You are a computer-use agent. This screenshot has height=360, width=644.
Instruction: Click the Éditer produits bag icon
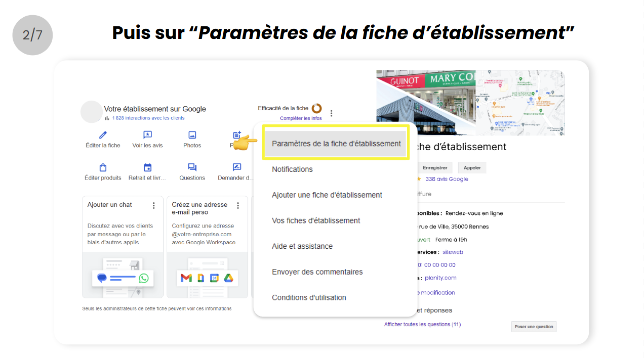coord(103,167)
